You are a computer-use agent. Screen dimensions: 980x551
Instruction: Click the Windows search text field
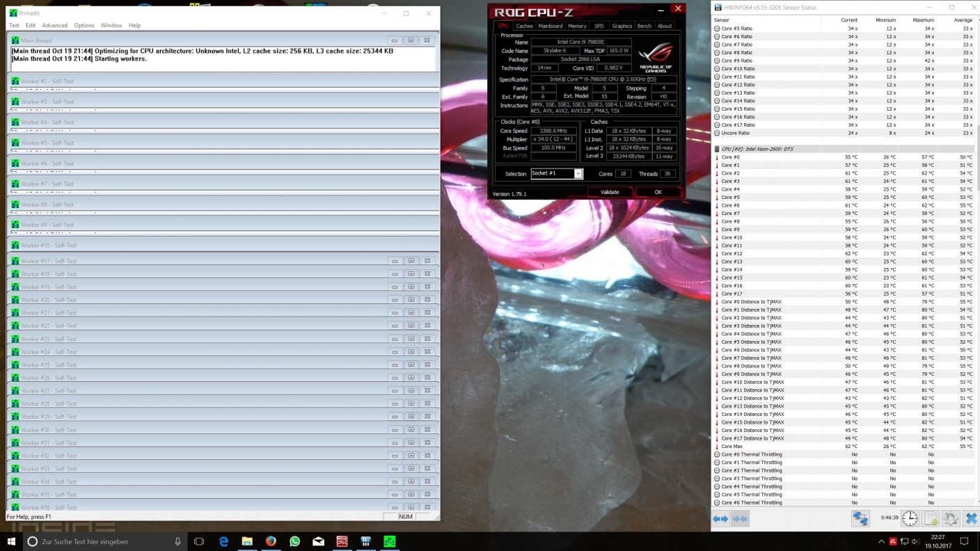[x=104, y=541]
